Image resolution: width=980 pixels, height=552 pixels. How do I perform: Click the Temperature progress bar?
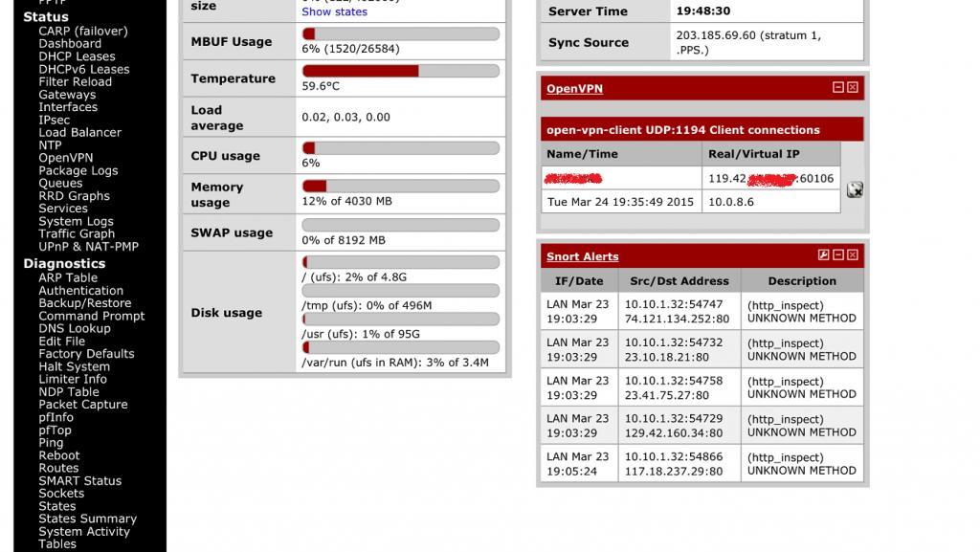401,71
